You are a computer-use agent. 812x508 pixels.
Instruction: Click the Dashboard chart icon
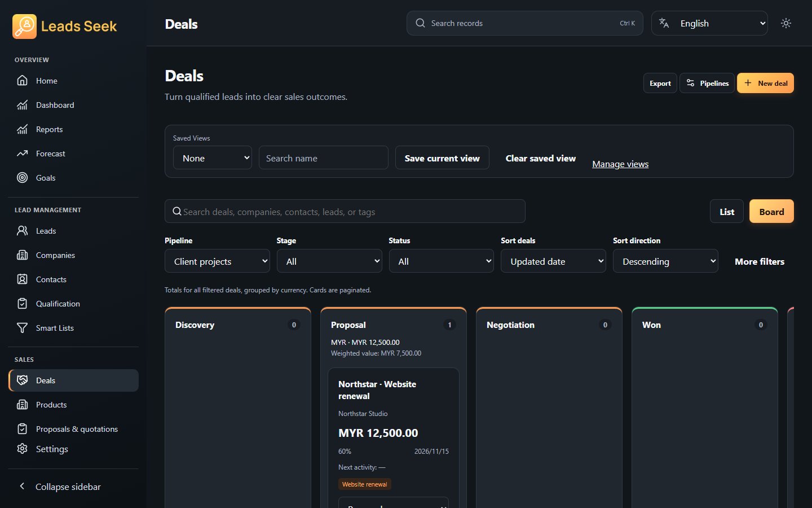point(22,105)
